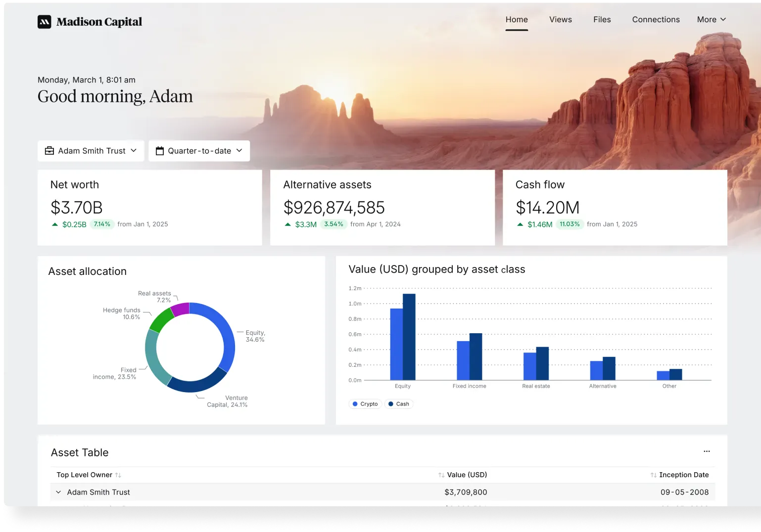Click the Other category axis label
This screenshot has width=761, height=532.
click(669, 386)
